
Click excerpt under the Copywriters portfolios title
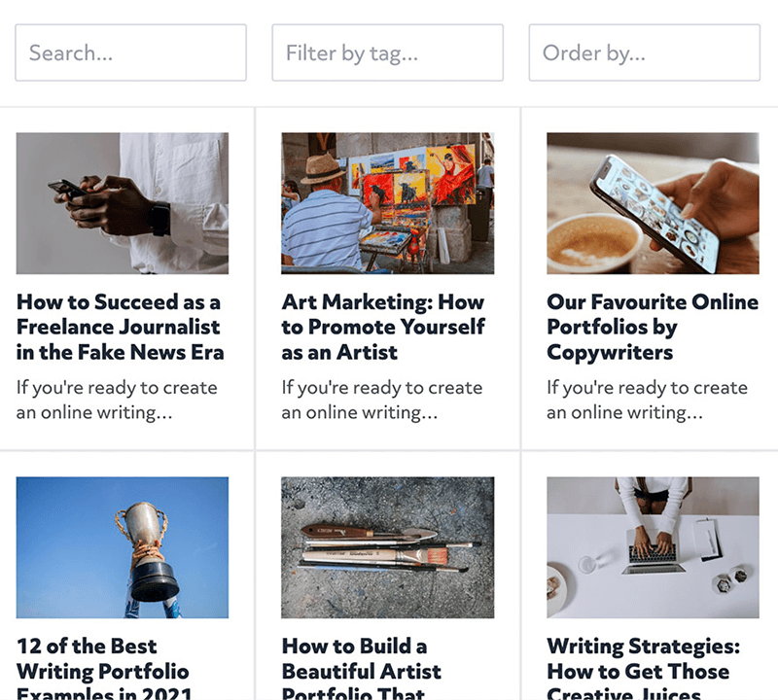[647, 400]
